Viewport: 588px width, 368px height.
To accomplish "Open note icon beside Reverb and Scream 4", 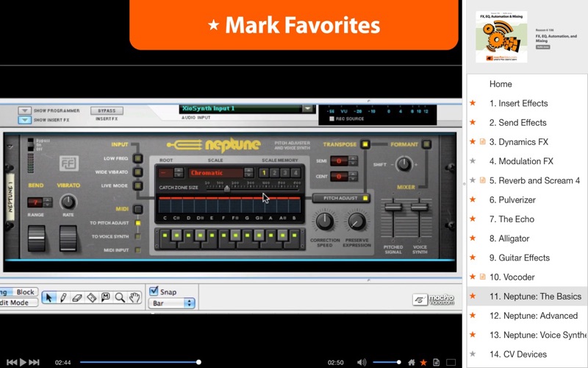I will pyautogui.click(x=483, y=180).
